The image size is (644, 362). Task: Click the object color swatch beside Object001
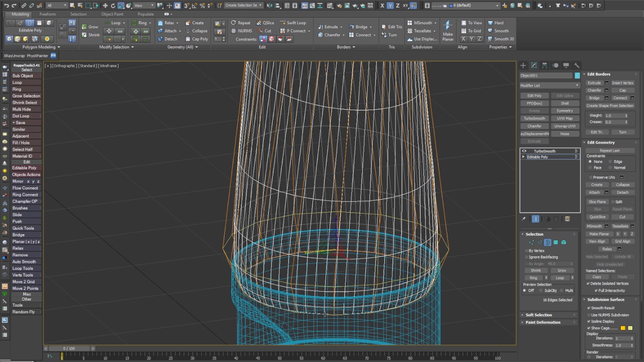577,75
